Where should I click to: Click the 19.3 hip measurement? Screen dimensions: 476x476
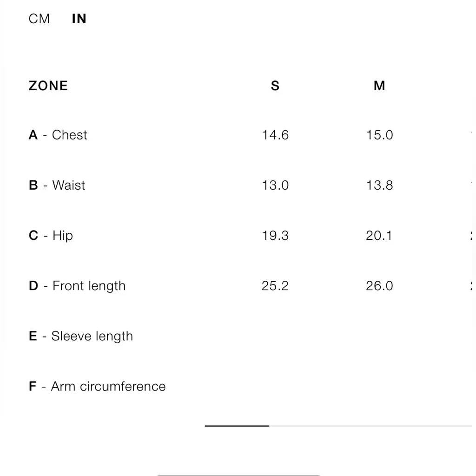click(x=275, y=235)
